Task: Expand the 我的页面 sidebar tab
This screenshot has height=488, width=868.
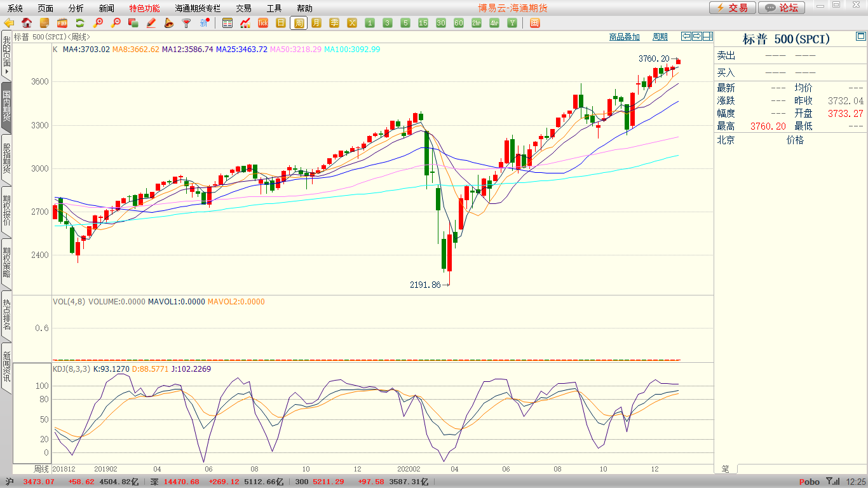Action: pyautogui.click(x=6, y=56)
